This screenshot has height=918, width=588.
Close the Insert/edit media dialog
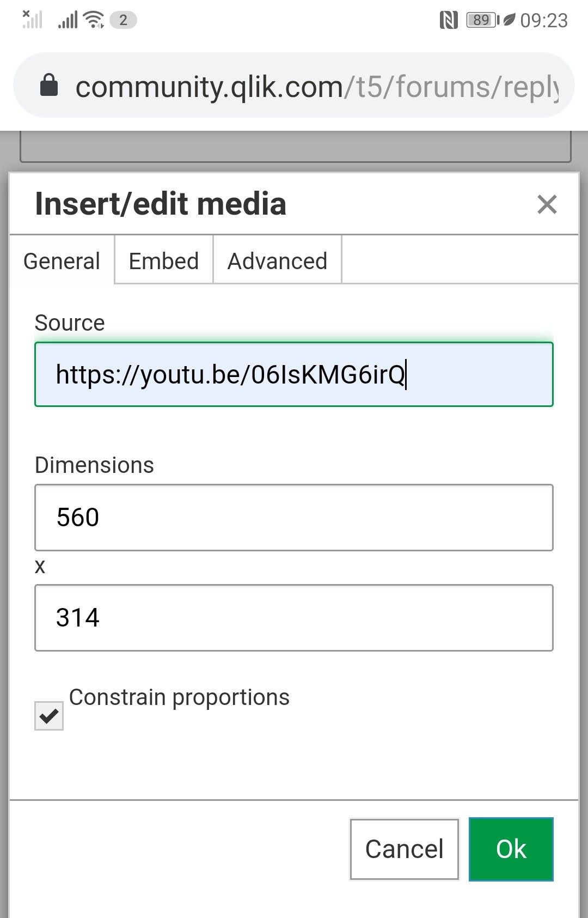tap(547, 205)
